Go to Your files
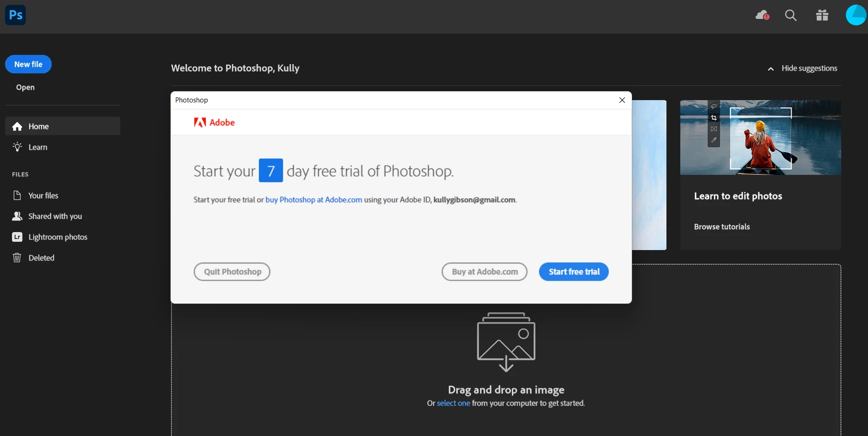The image size is (868, 436). [43, 196]
